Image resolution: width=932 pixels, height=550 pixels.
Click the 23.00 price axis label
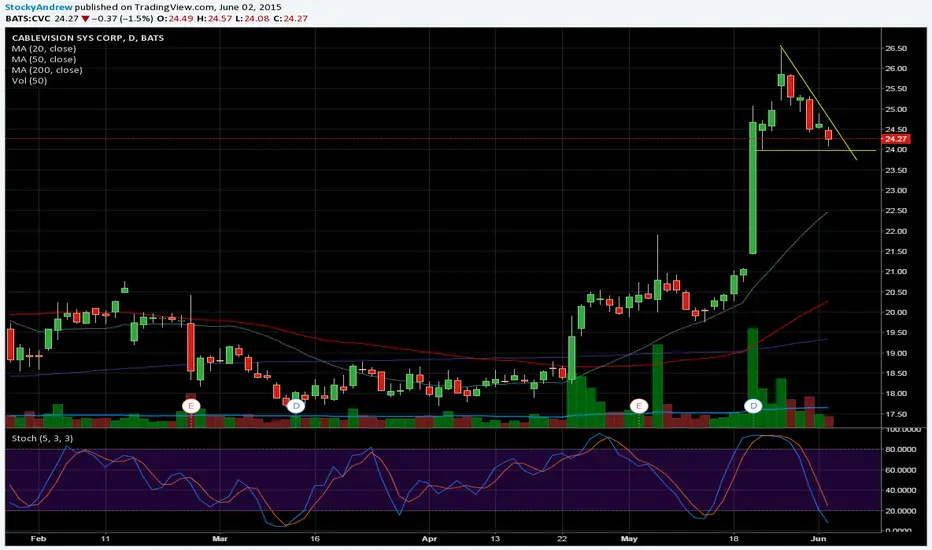click(x=896, y=190)
